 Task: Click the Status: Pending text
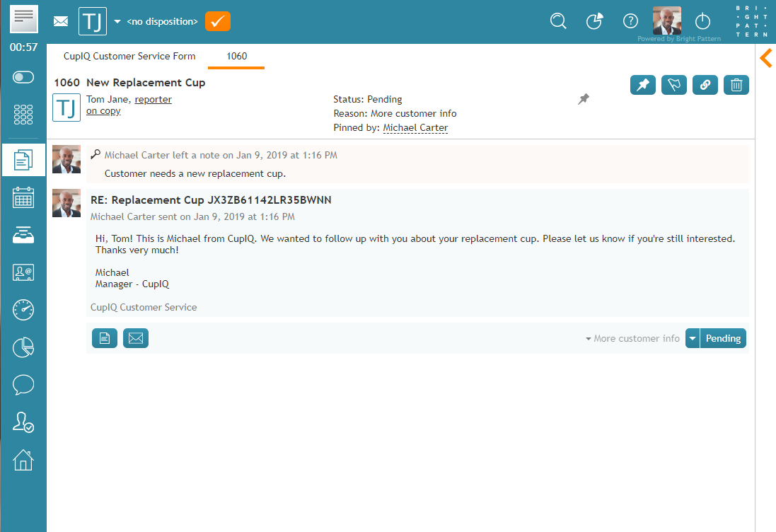[x=368, y=100]
